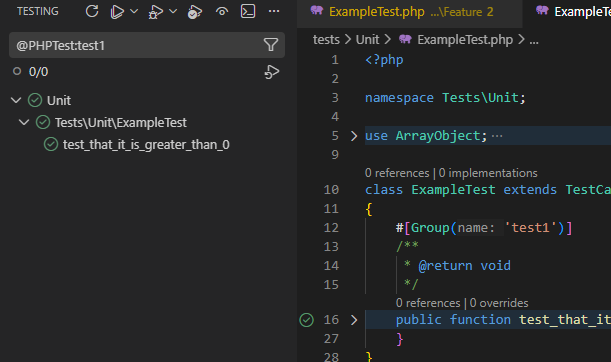Click the rerun last run icon beside 0/0
611x362 pixels.
pos(272,72)
